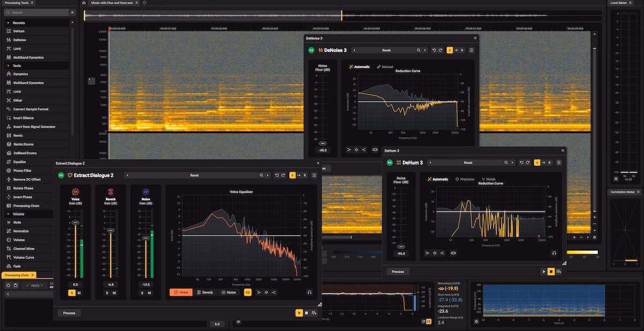Go to the previous preset in Extract:Dialogue 2
The height and width of the screenshot is (331, 644).
pos(128,175)
